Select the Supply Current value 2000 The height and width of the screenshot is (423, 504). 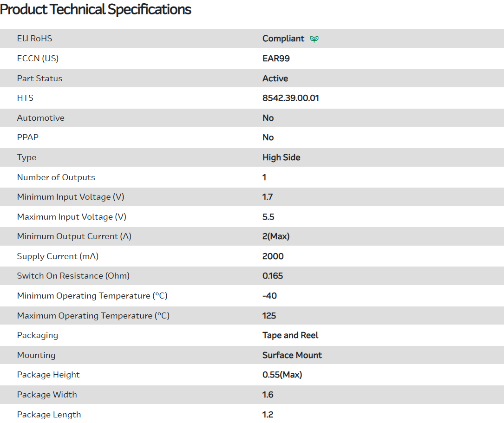click(273, 256)
